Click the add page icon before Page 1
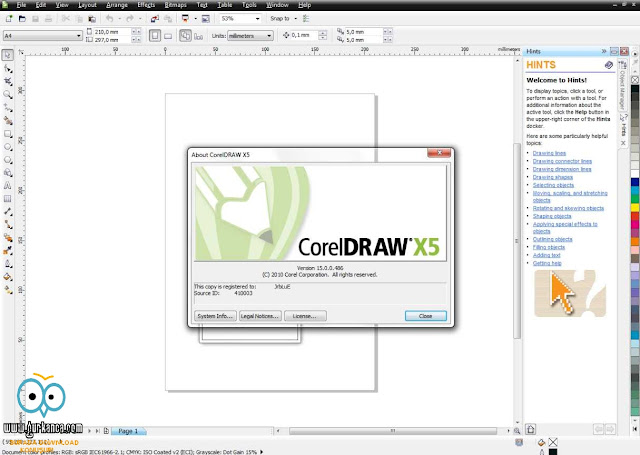 106,431
